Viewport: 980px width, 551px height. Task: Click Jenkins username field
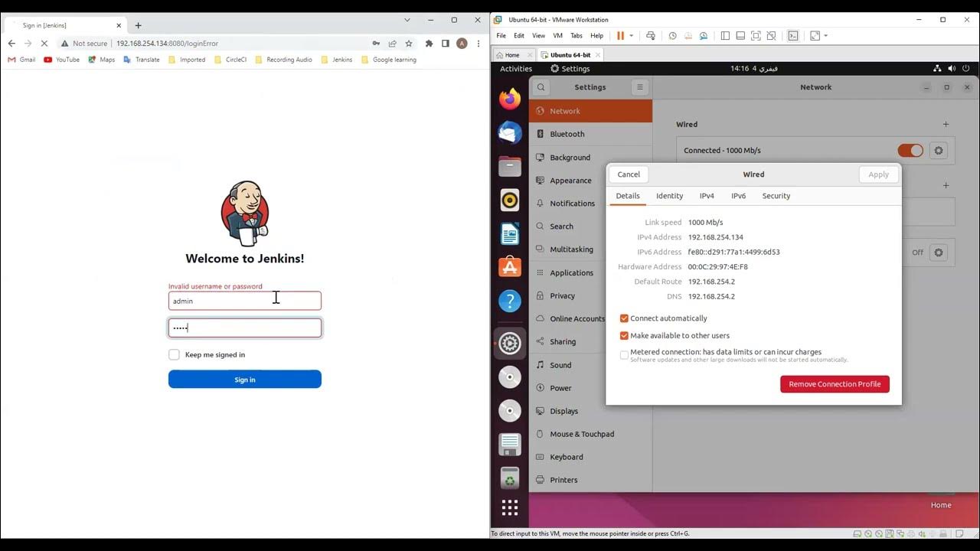pyautogui.click(x=245, y=301)
